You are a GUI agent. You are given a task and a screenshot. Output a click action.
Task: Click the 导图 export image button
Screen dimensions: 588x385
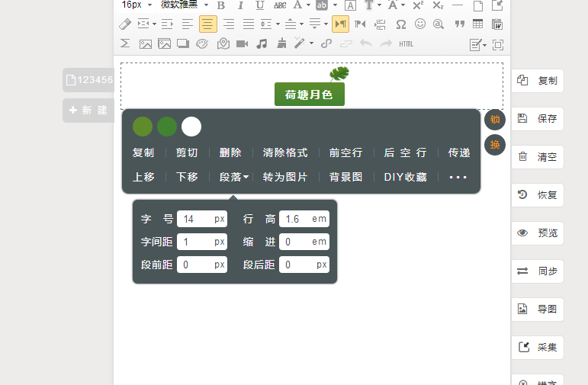pos(538,310)
